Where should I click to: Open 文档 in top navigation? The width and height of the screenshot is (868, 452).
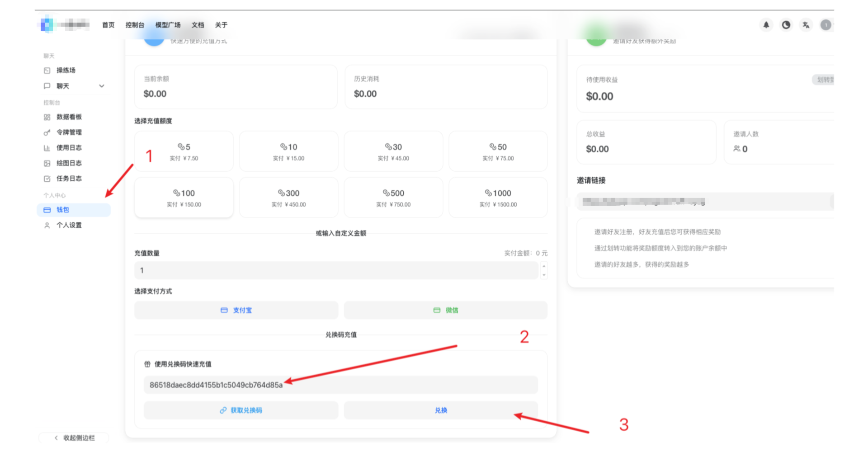coord(198,25)
